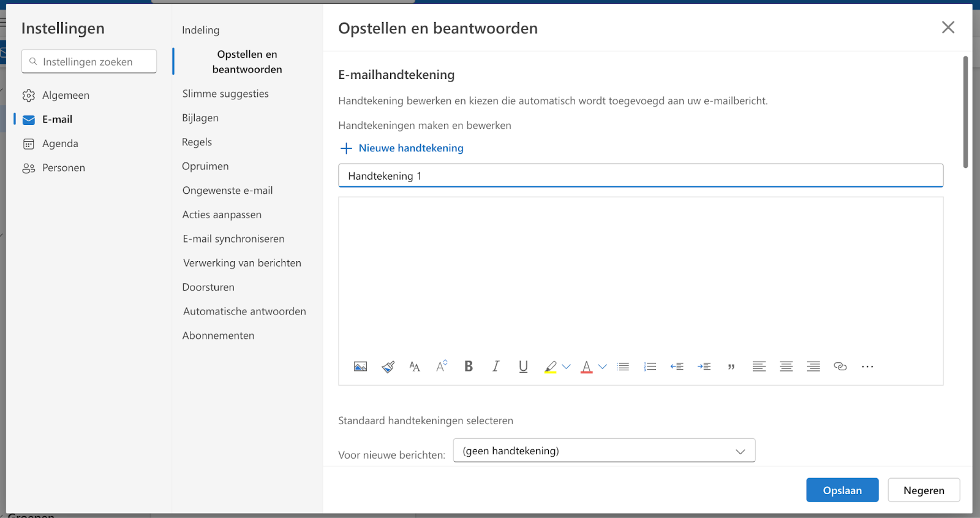The height and width of the screenshot is (518, 980).
Task: Click the plus icon for new signature
Action: (346, 148)
